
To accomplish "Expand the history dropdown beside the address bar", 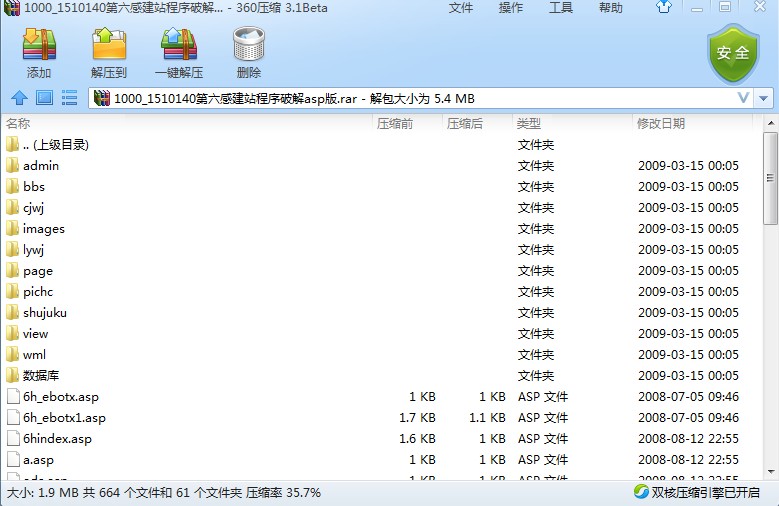I will pos(764,98).
